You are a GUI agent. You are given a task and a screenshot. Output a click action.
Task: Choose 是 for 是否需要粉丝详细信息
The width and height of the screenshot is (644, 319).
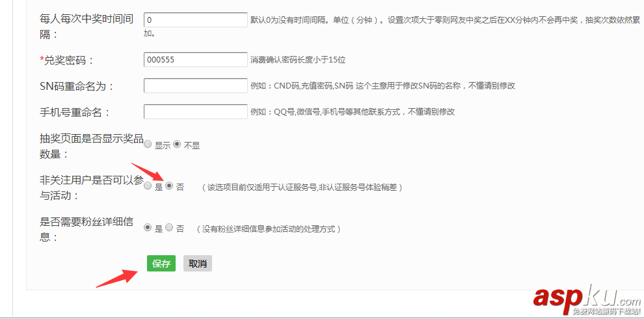148,227
